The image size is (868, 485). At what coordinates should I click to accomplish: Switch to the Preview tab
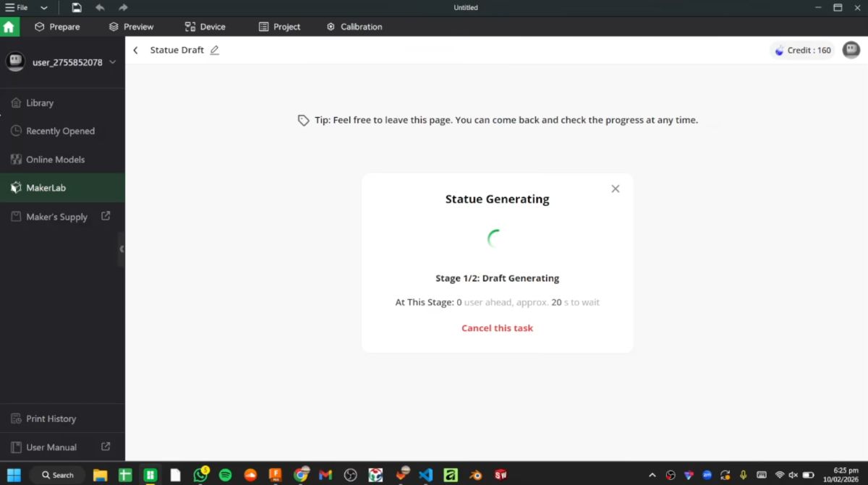click(131, 27)
